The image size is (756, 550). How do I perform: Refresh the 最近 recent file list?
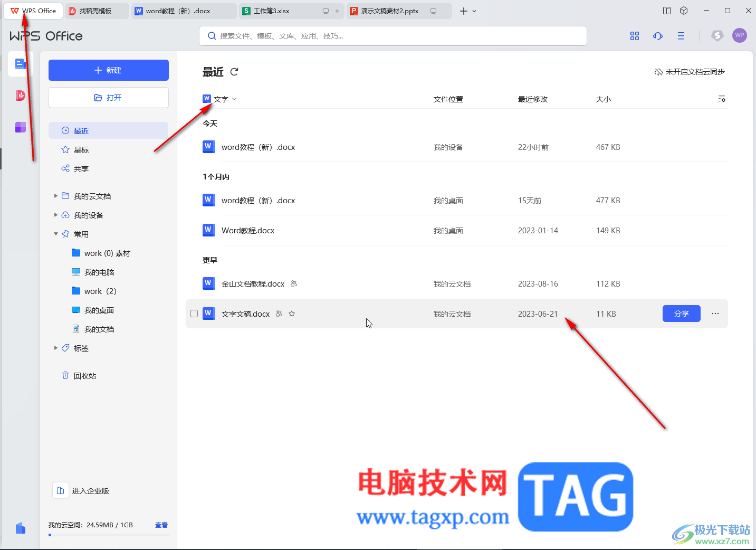pyautogui.click(x=234, y=72)
